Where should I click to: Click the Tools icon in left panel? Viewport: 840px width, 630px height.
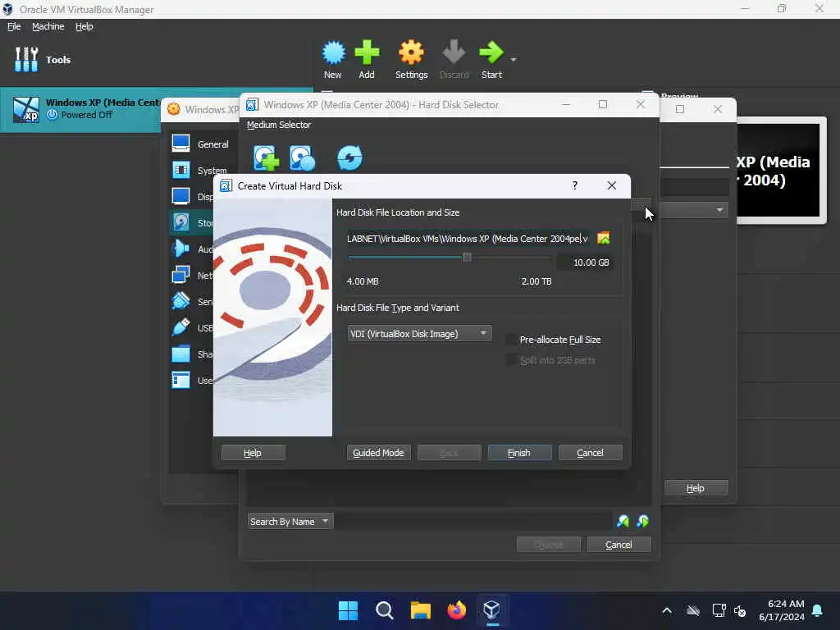(26, 59)
